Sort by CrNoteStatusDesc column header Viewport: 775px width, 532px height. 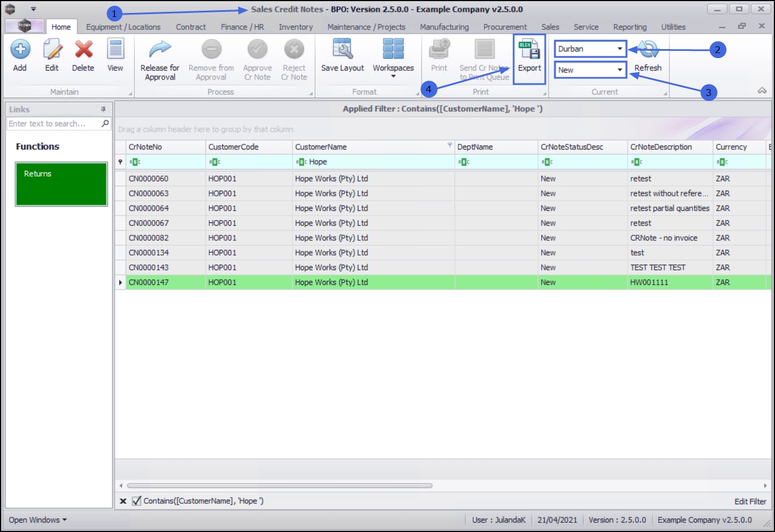(583, 147)
